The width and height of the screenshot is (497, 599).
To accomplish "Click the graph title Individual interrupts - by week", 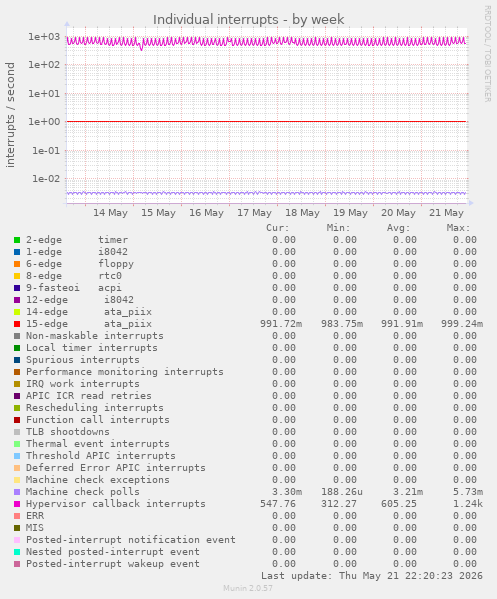I will tap(248, 19).
